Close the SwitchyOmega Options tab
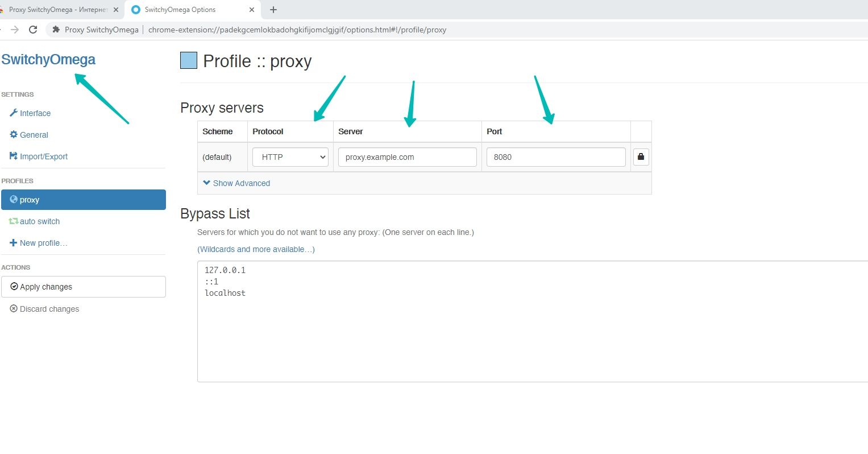The width and height of the screenshot is (868, 454). [252, 10]
